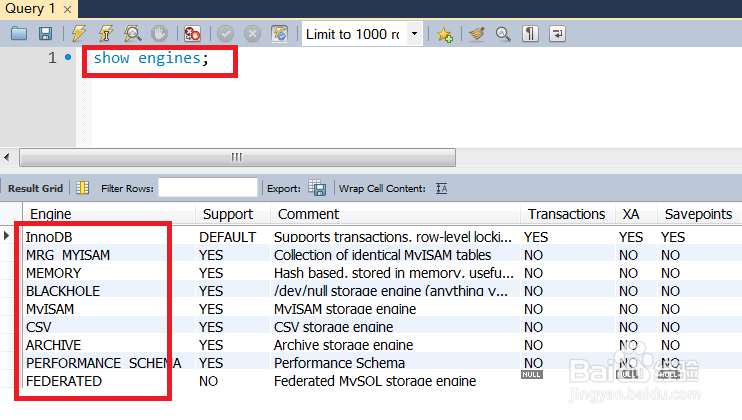Screen dimensions: 742x420
Task: Sort by the Savepoints column header
Action: coord(698,214)
